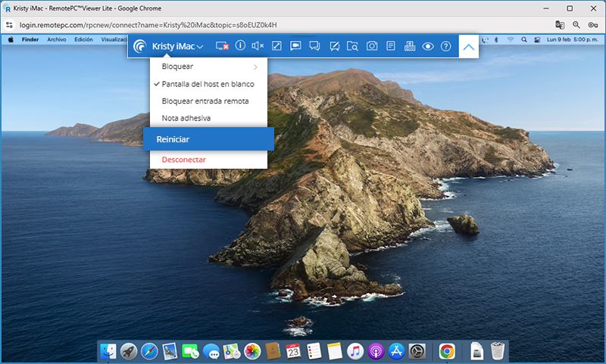Open the Finder menu in the Mac menu bar

(x=30, y=39)
